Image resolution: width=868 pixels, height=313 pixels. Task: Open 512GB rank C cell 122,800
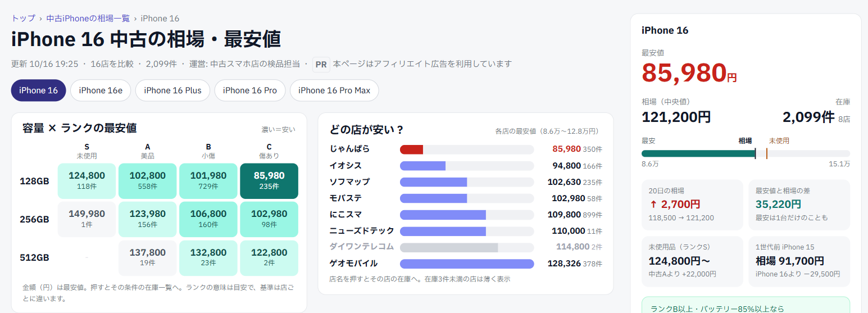click(269, 258)
